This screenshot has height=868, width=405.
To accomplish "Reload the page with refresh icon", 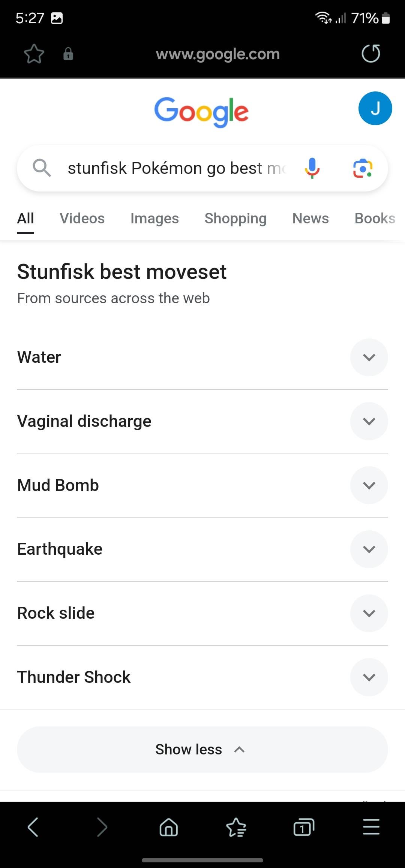I will [370, 54].
